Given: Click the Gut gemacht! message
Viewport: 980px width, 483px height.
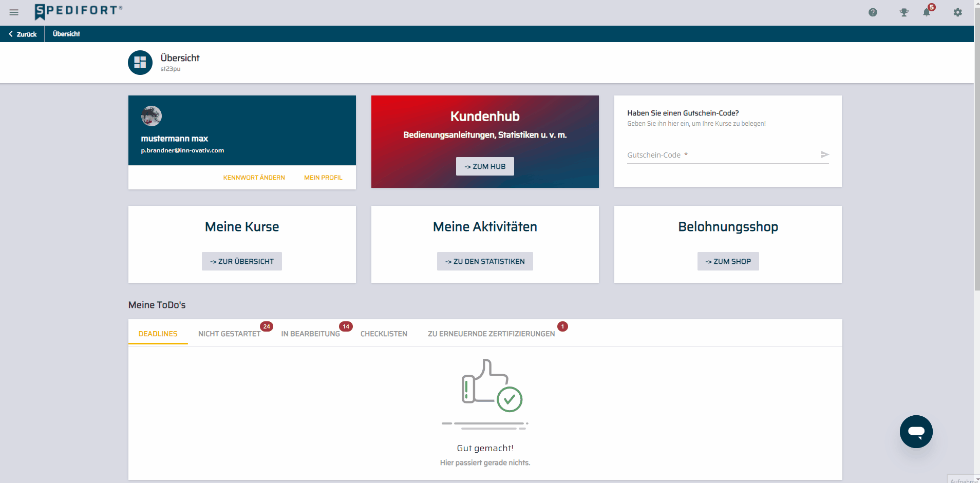Looking at the screenshot, I should pos(485,448).
